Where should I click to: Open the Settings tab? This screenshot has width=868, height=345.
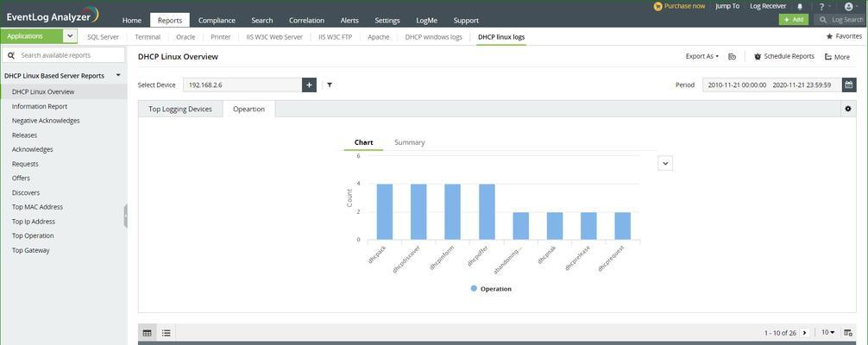coord(387,20)
